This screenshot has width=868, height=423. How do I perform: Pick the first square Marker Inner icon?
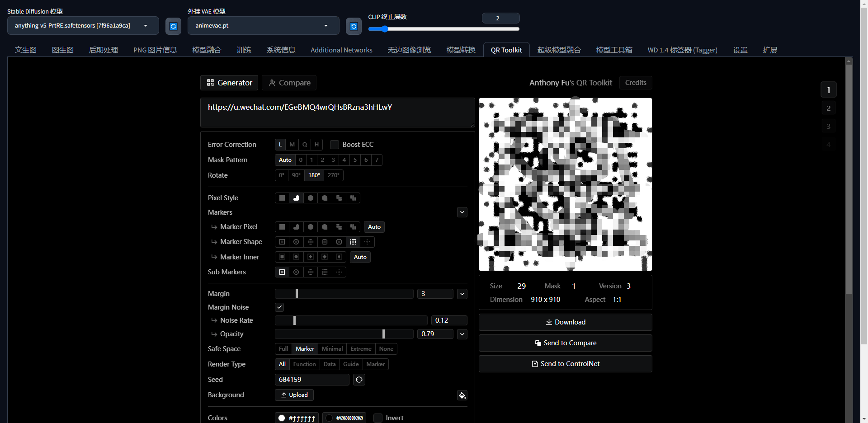[x=282, y=257]
